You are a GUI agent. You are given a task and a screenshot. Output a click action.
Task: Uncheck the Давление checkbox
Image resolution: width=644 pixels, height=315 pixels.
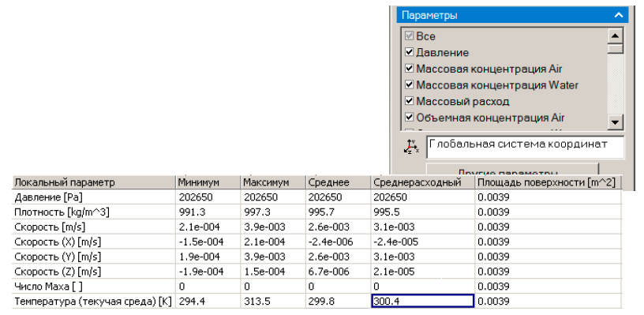(x=409, y=52)
